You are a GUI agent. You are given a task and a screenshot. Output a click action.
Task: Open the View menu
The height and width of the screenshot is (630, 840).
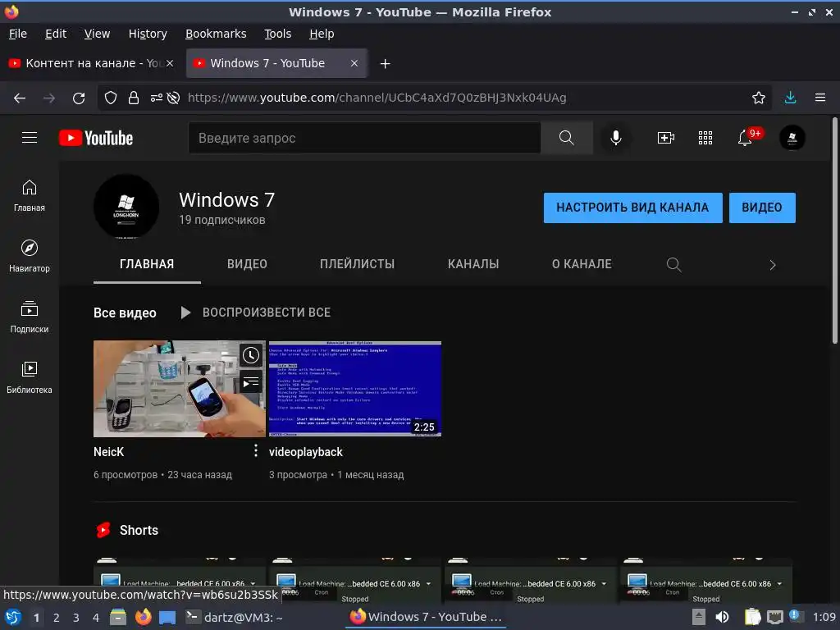click(x=97, y=34)
